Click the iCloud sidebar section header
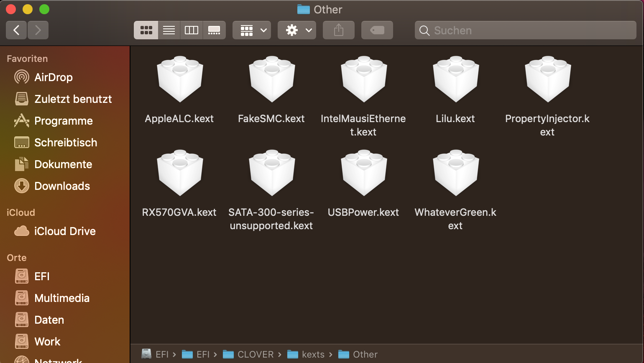Image resolution: width=644 pixels, height=363 pixels. point(21,213)
